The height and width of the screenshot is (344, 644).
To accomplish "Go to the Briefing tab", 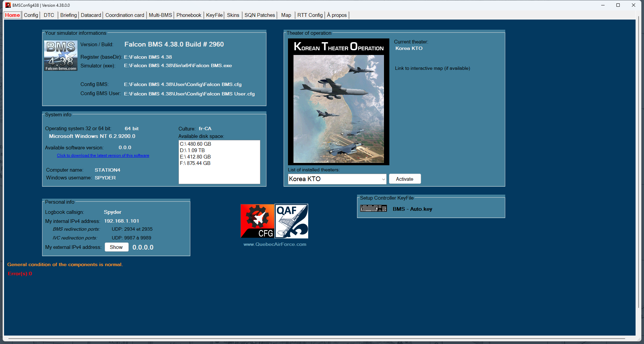I will pos(68,15).
